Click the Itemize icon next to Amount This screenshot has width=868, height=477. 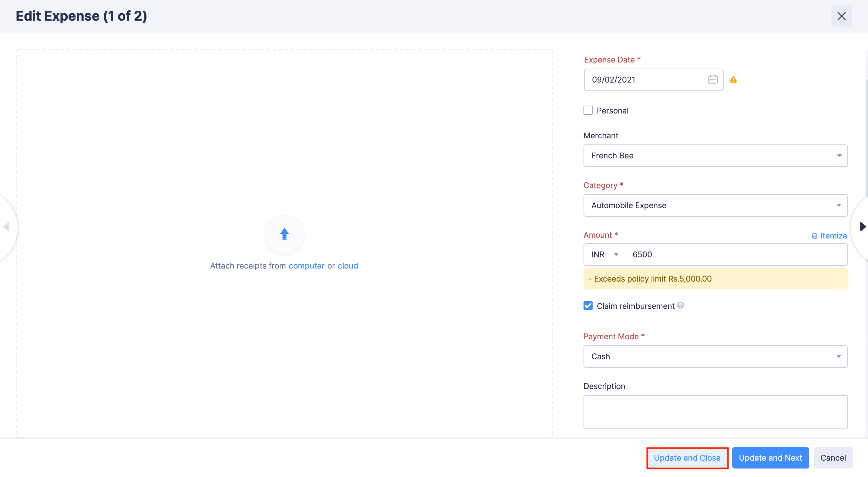[815, 235]
